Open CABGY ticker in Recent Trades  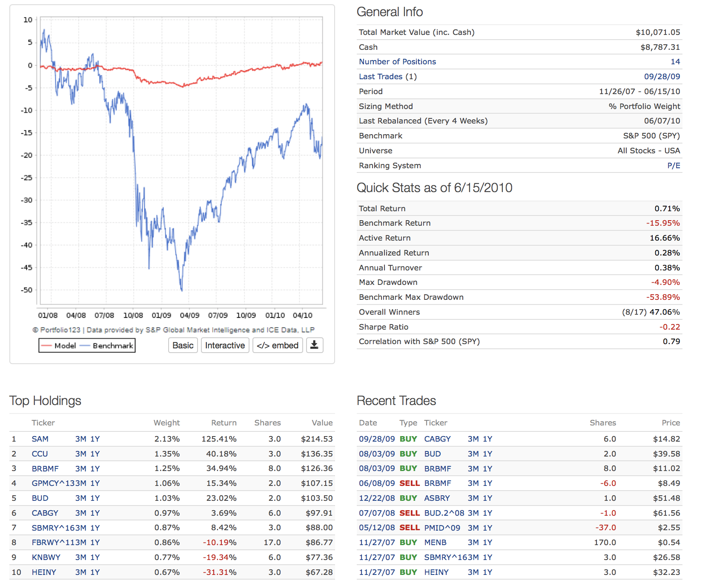coord(437,439)
